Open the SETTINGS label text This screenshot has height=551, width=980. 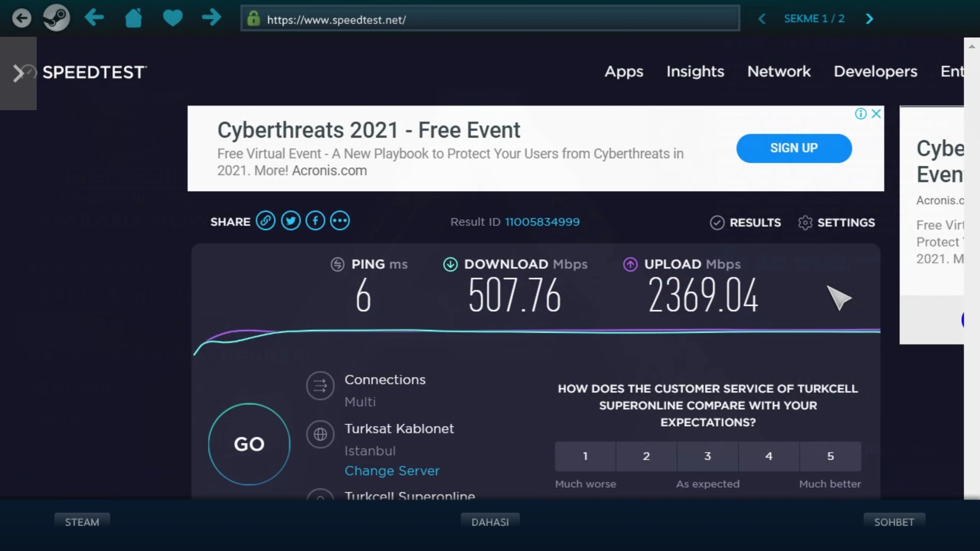[846, 223]
